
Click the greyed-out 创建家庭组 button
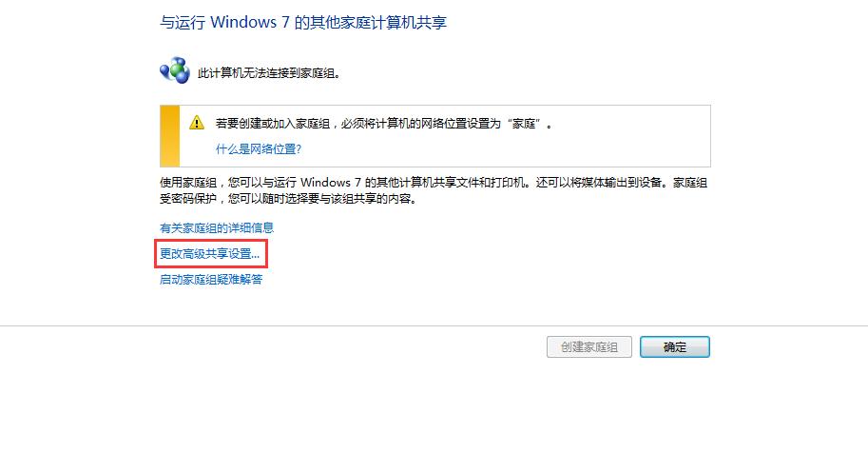tap(589, 346)
